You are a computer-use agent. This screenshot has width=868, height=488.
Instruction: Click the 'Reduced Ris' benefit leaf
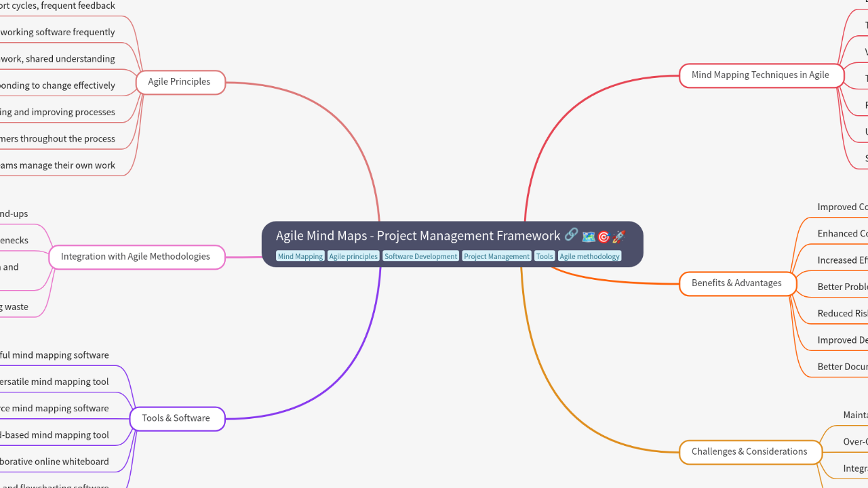(842, 313)
